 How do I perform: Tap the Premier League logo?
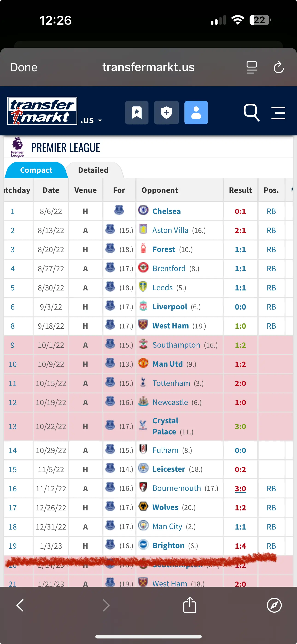click(17, 147)
